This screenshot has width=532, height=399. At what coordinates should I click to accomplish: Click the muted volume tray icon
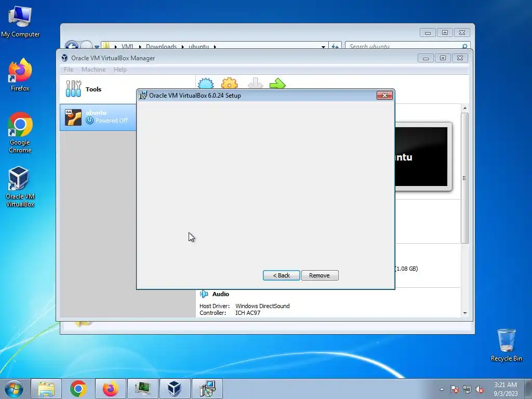coord(480,389)
